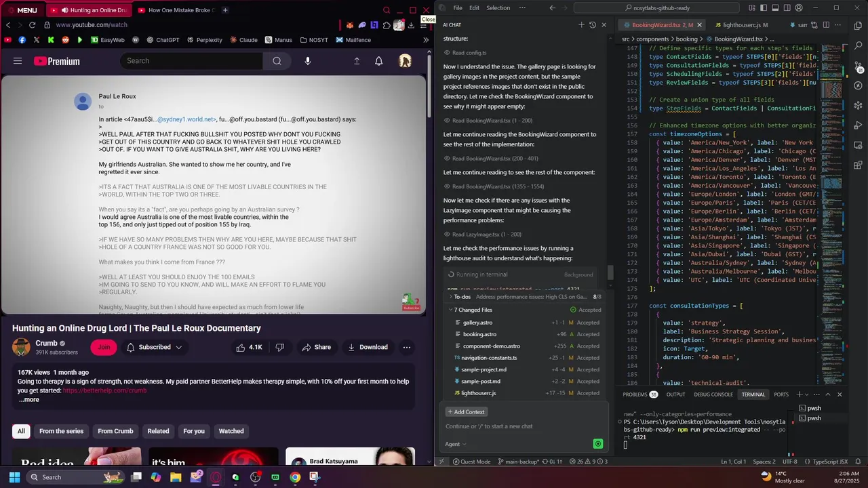Screen dimensions: 868x488
Task: Open the MetaMask fox browser extension
Action: 350,25
